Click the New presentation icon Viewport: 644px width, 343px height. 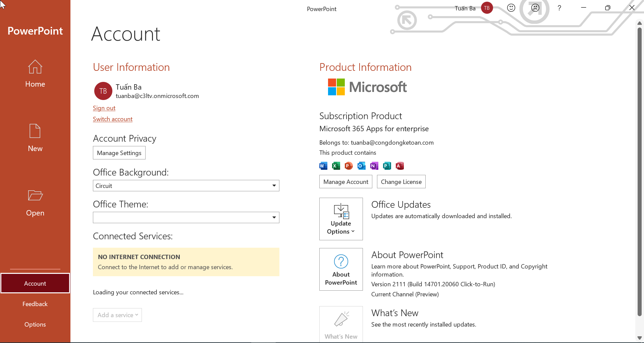[x=35, y=131]
